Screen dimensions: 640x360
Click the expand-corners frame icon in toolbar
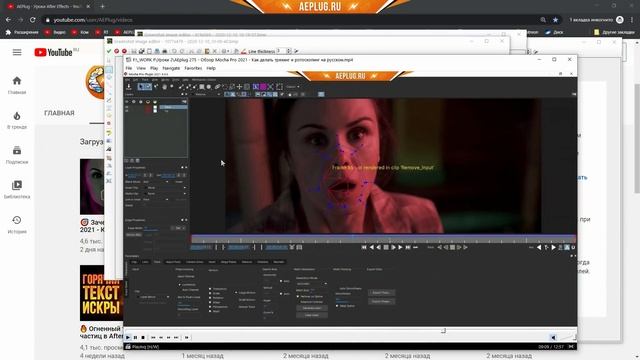[x=279, y=87]
